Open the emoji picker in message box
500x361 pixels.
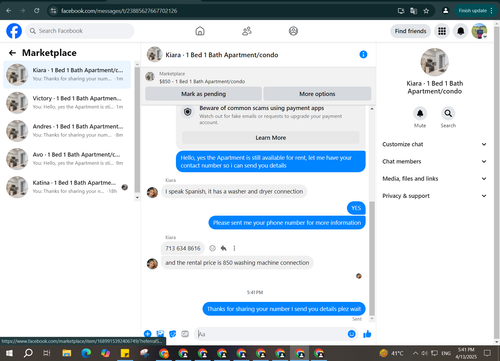[x=352, y=334]
